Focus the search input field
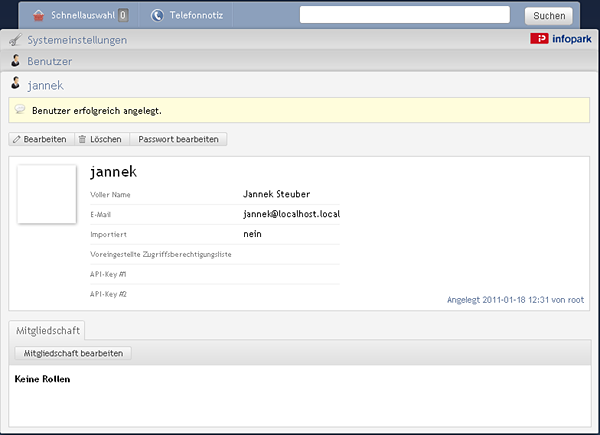600x435 pixels. (404, 15)
